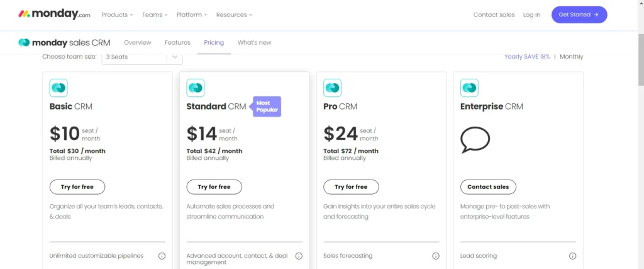The image size is (644, 269).
Task: Click the Enterprise speech bubble icon
Action: 475,140
